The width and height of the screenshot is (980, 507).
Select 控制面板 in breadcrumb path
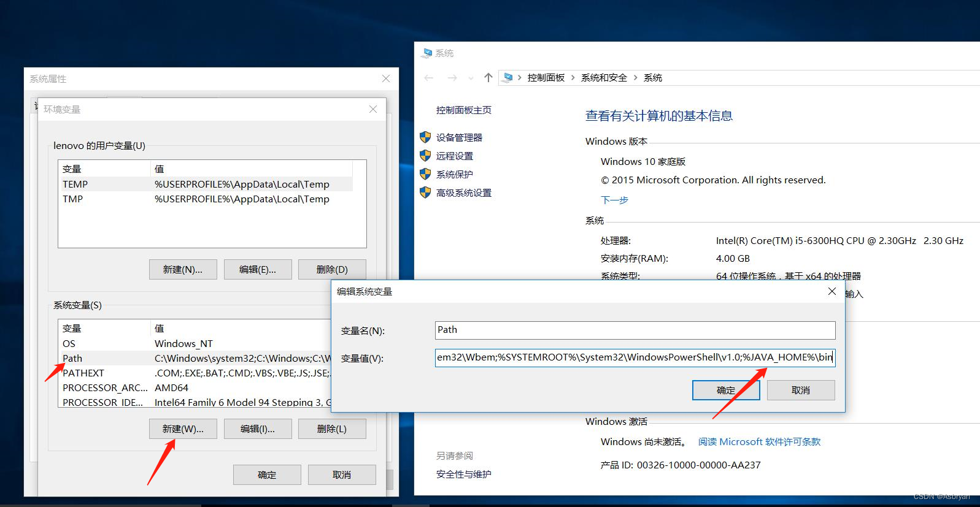[x=546, y=78]
